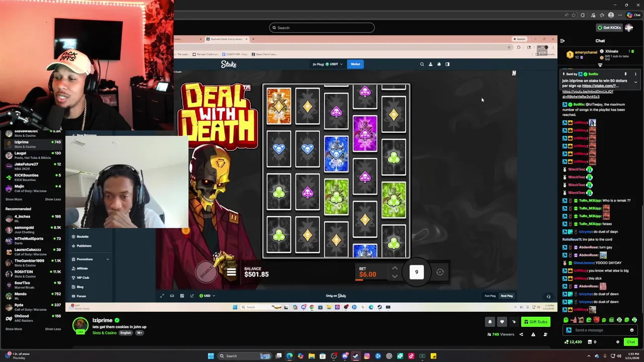Viewport: 644px width, 362px height.
Task: Open the emoji picker in chat input
Action: [632, 330]
